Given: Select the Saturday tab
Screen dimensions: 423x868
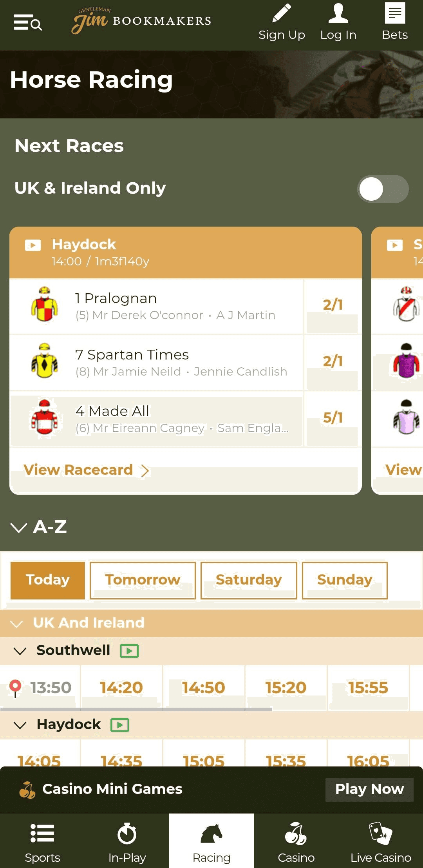Looking at the screenshot, I should [x=249, y=580].
